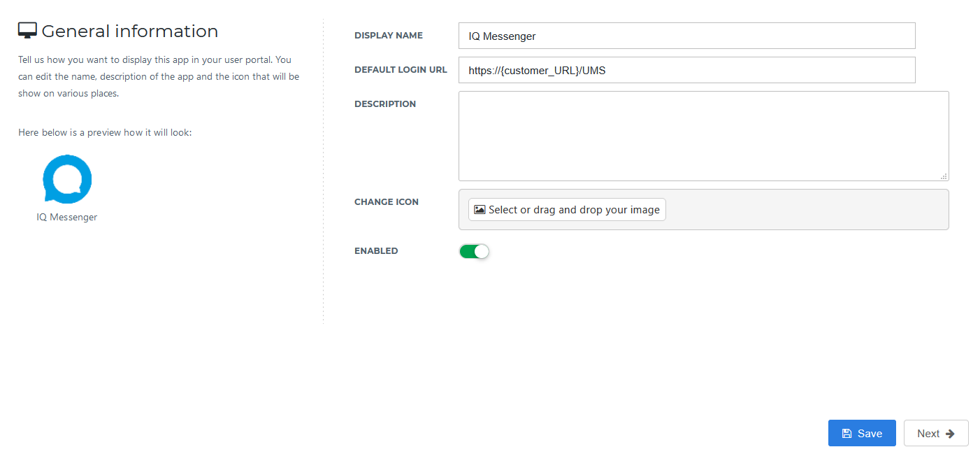Screen dimensions: 980x454
Task: Click the General information heading
Action: [130, 31]
